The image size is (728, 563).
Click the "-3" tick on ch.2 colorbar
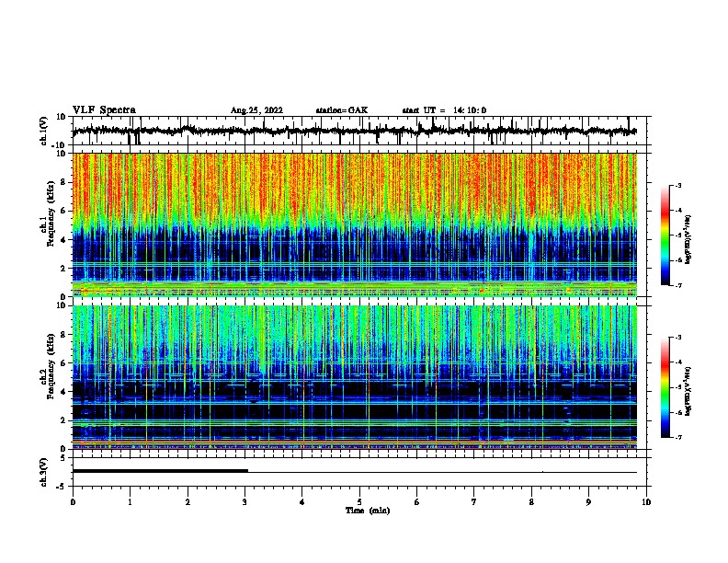[678, 338]
